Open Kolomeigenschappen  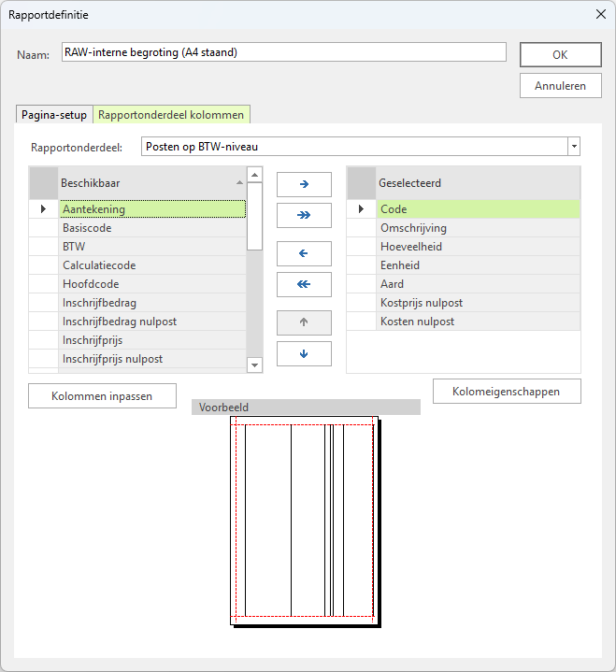click(x=507, y=392)
